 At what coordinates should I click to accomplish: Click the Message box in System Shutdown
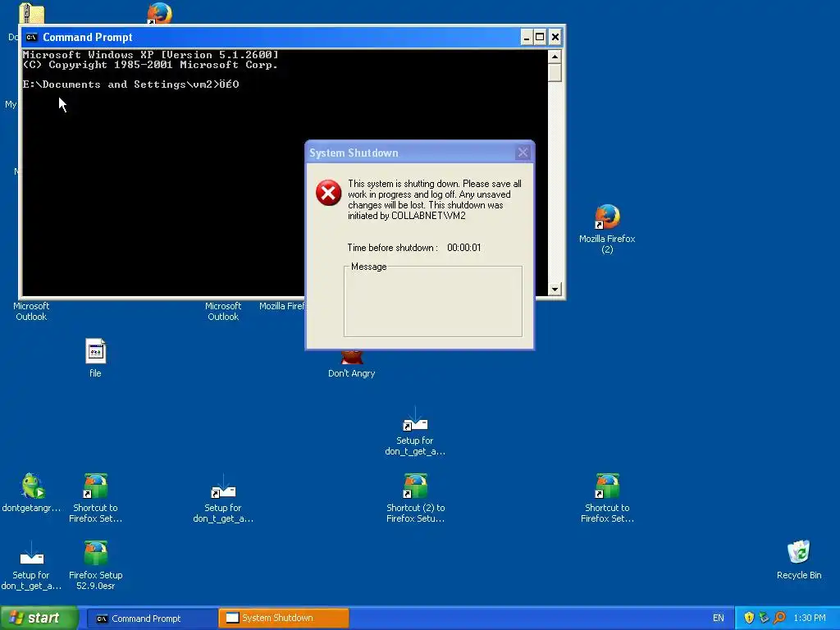433,302
